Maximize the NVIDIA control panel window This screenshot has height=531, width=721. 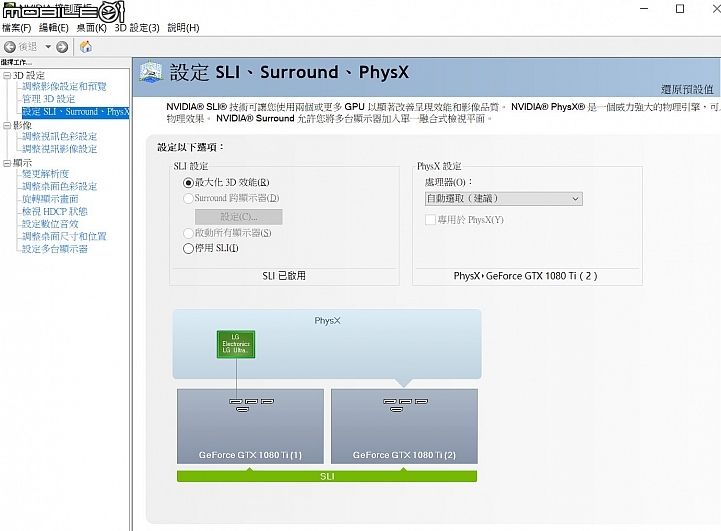(x=680, y=8)
